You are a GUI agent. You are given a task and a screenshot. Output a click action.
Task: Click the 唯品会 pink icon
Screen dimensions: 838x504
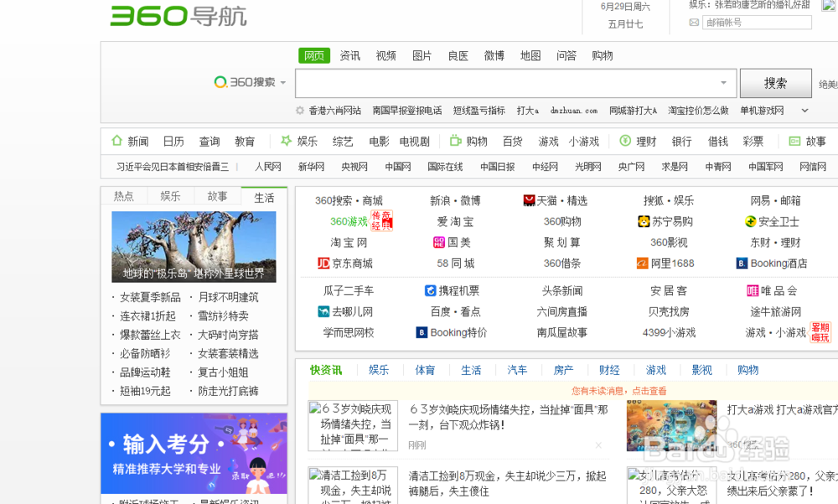[x=753, y=291]
